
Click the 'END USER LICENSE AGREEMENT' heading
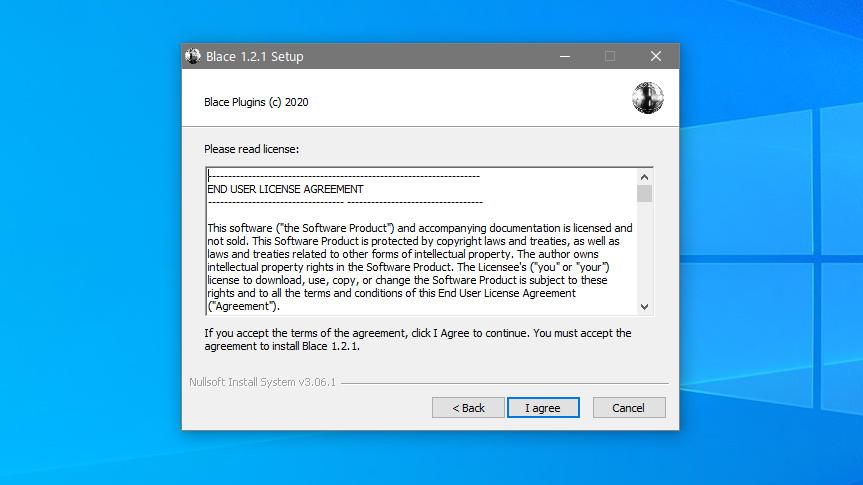pyautogui.click(x=285, y=189)
